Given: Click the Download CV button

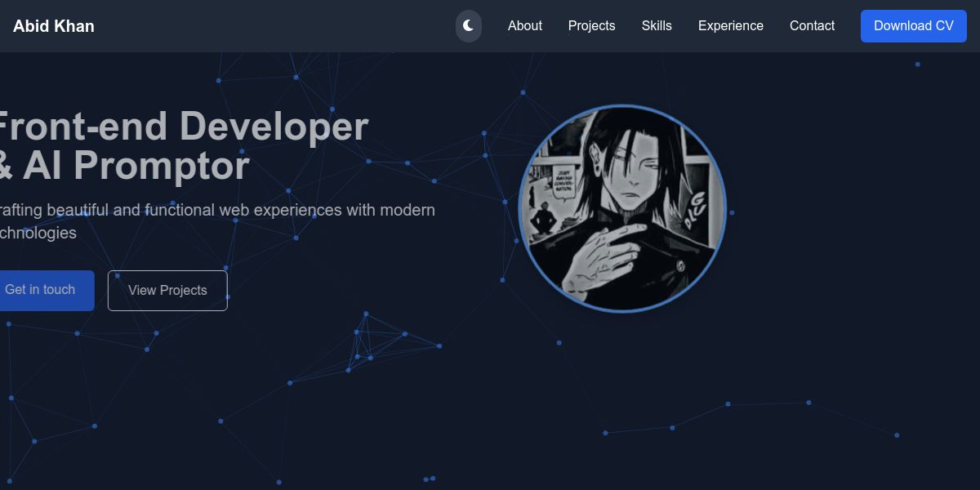Looking at the screenshot, I should pos(914,26).
